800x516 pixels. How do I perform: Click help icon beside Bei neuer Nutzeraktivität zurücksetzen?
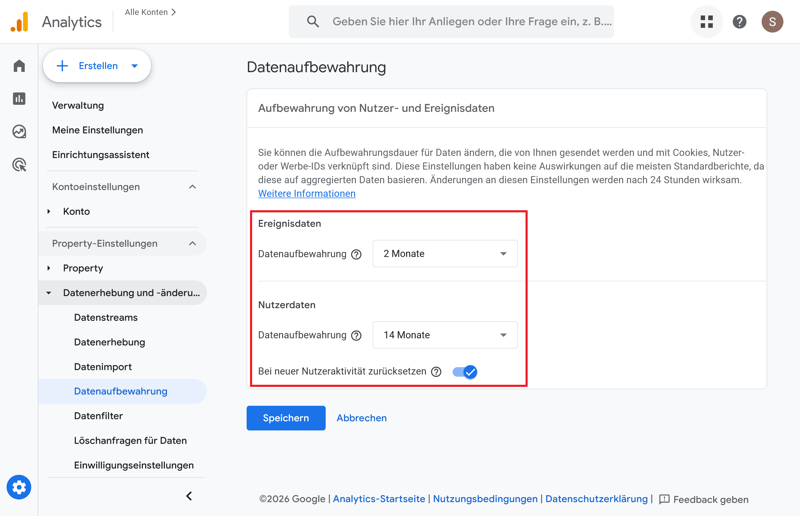click(x=436, y=372)
